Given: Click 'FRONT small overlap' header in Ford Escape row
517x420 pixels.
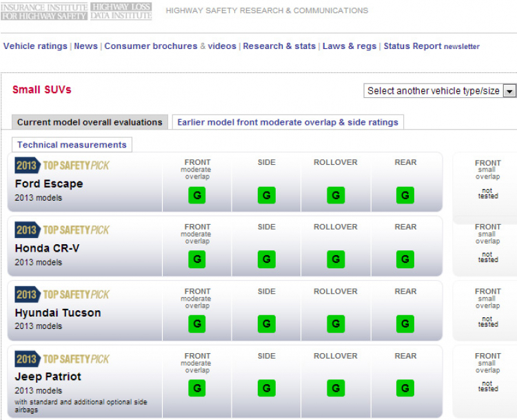Looking at the screenshot, I should pyautogui.click(x=487, y=170).
